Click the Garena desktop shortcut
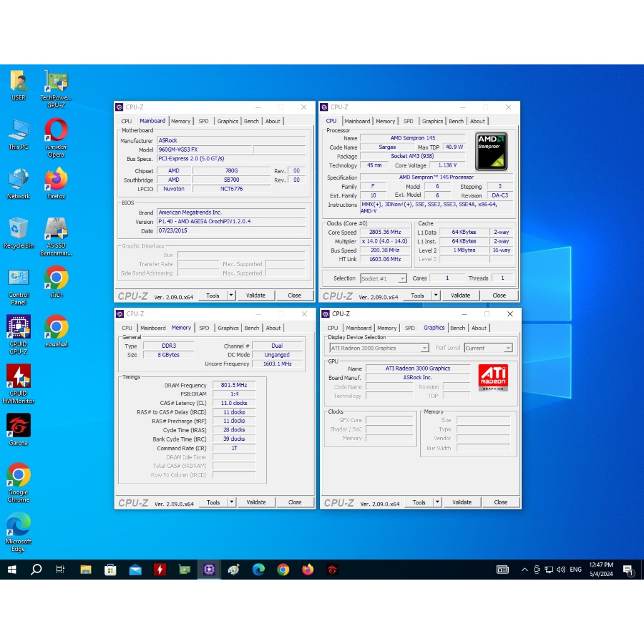This screenshot has height=644, width=644. tap(18, 426)
